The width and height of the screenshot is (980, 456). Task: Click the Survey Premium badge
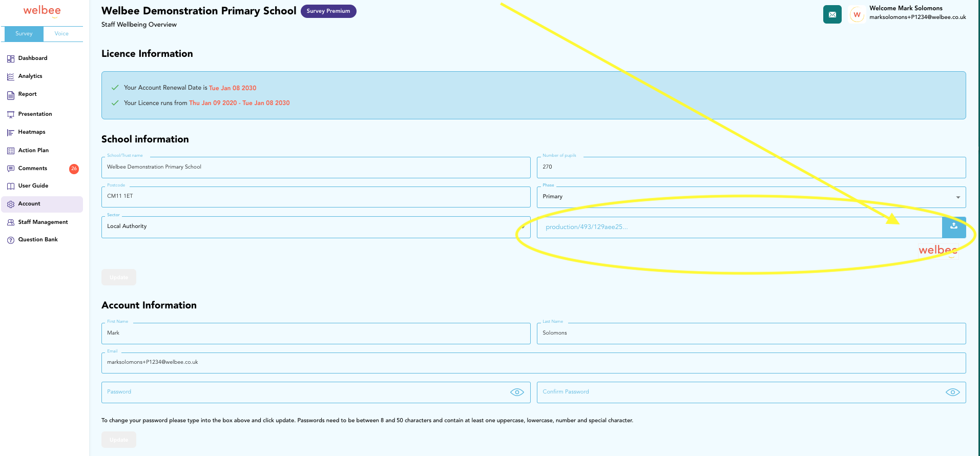tap(328, 11)
